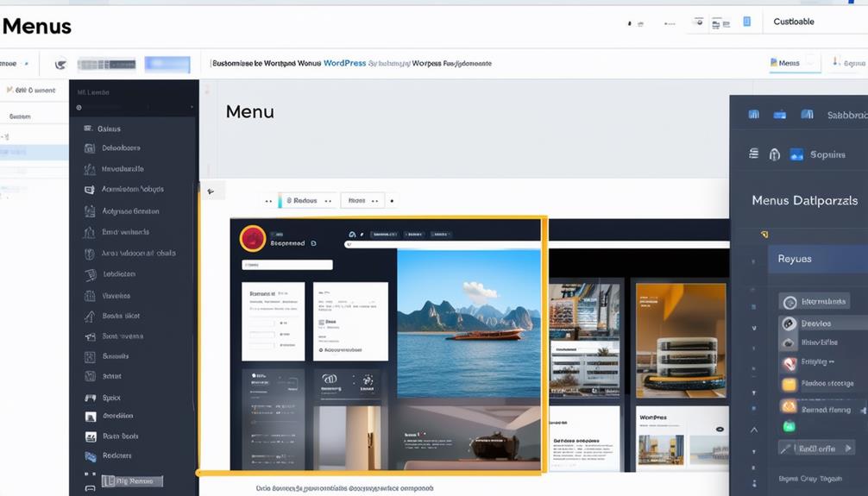Click the image icon beside 'Oondsion'
The image size is (868, 496).
[91, 417]
